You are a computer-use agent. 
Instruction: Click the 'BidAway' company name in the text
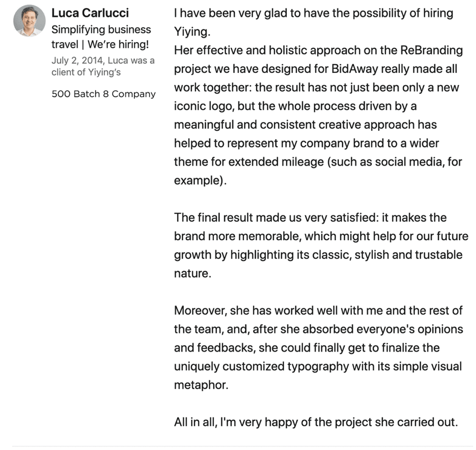355,69
